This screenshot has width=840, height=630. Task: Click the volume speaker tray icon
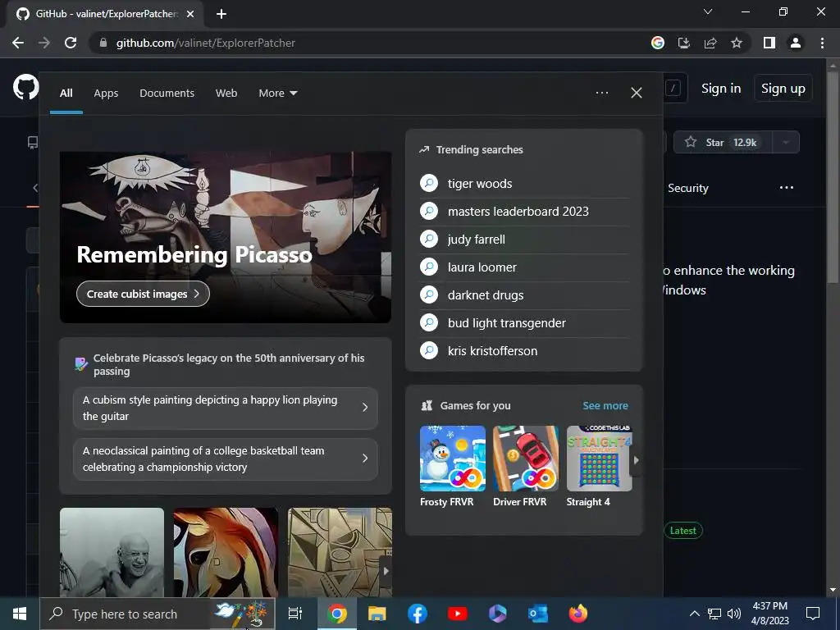734,614
